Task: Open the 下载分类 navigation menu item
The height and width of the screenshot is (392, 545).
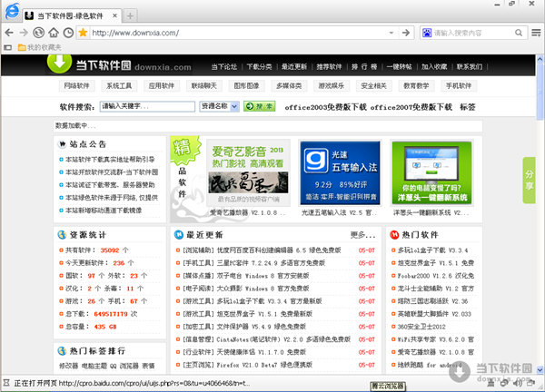Action: click(x=261, y=67)
